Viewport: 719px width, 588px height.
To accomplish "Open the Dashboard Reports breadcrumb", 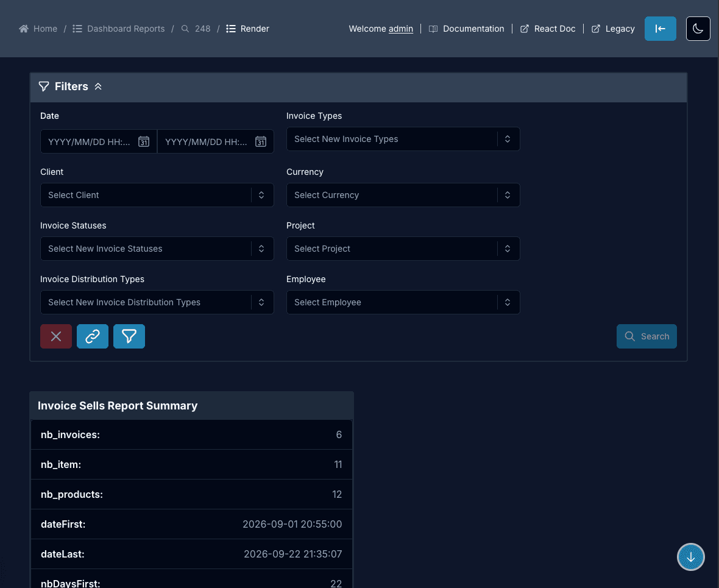I will [x=126, y=29].
